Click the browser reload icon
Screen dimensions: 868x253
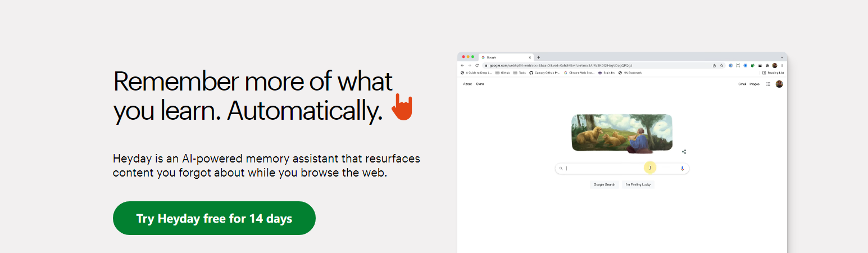coord(477,65)
